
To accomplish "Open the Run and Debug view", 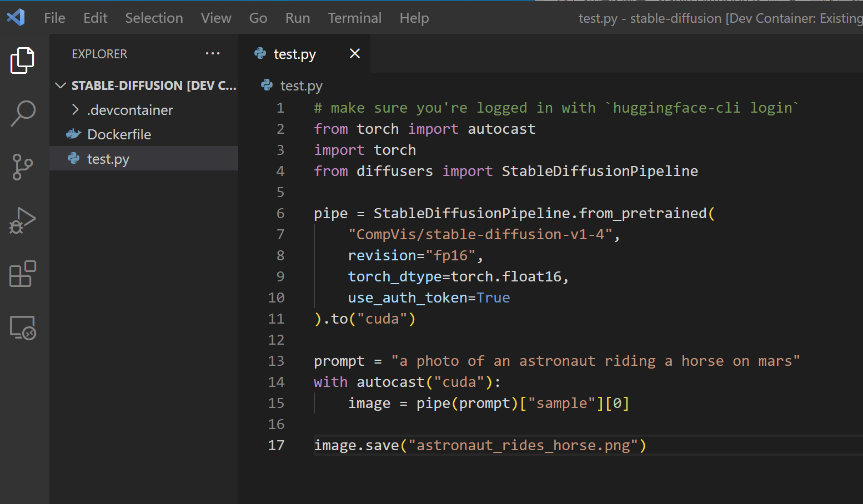I will [22, 220].
